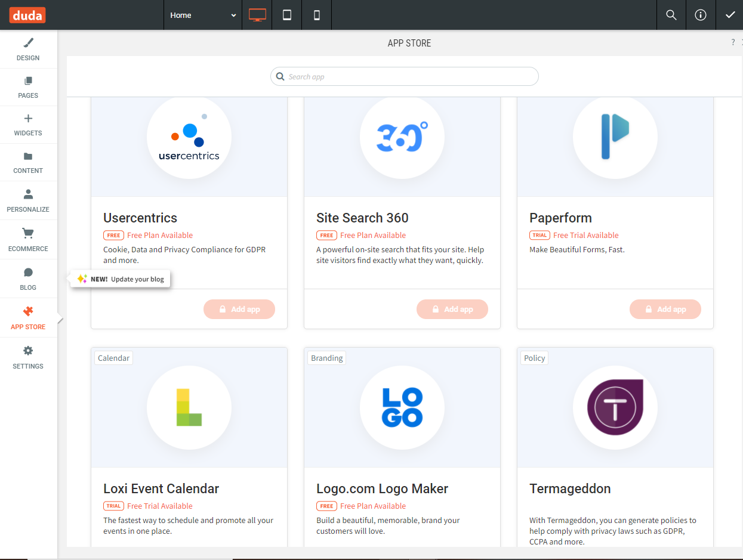Add the Paperform app
Screen dimensions: 743x560
point(665,309)
